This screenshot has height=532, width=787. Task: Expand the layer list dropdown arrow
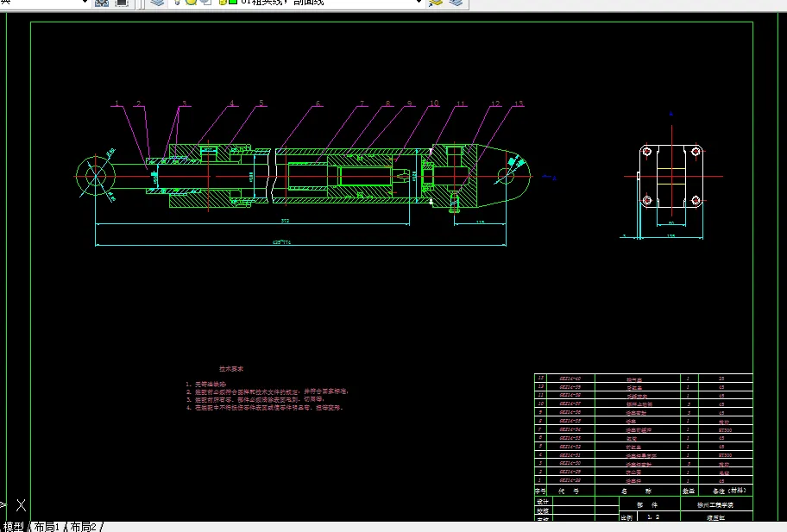coord(419,3)
